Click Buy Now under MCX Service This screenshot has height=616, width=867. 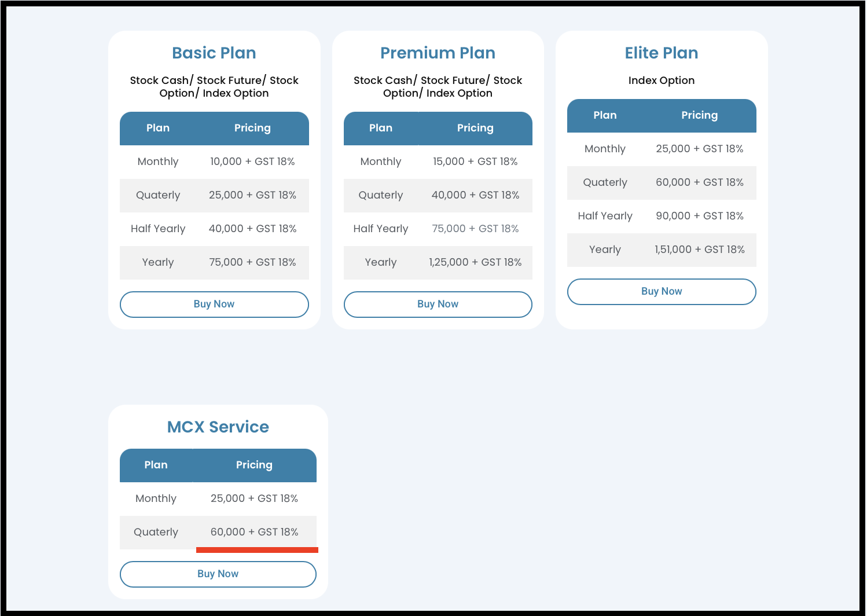point(218,574)
